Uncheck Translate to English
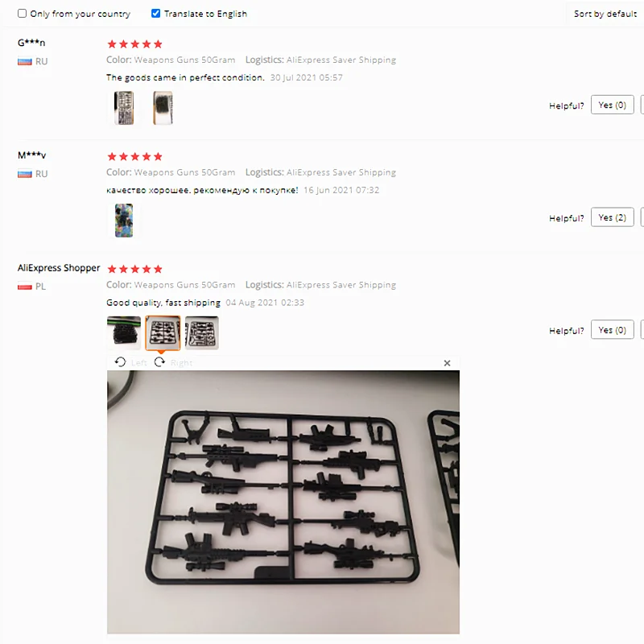This screenshot has height=644, width=644. pyautogui.click(x=155, y=14)
